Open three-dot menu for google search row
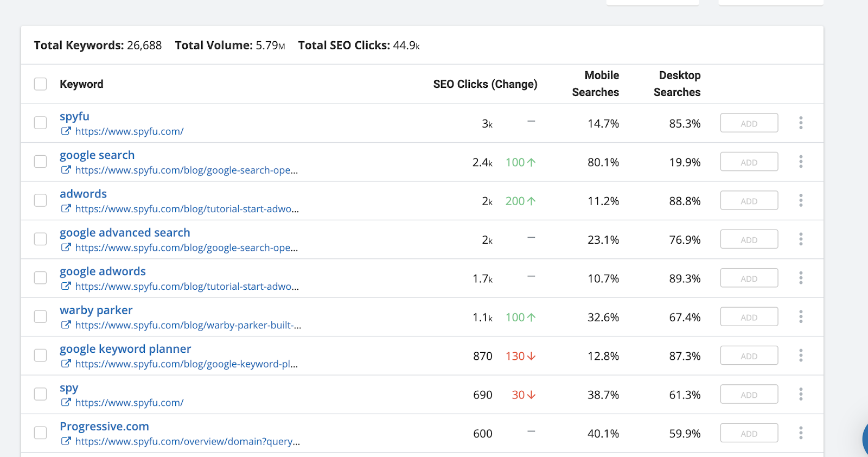 (801, 162)
